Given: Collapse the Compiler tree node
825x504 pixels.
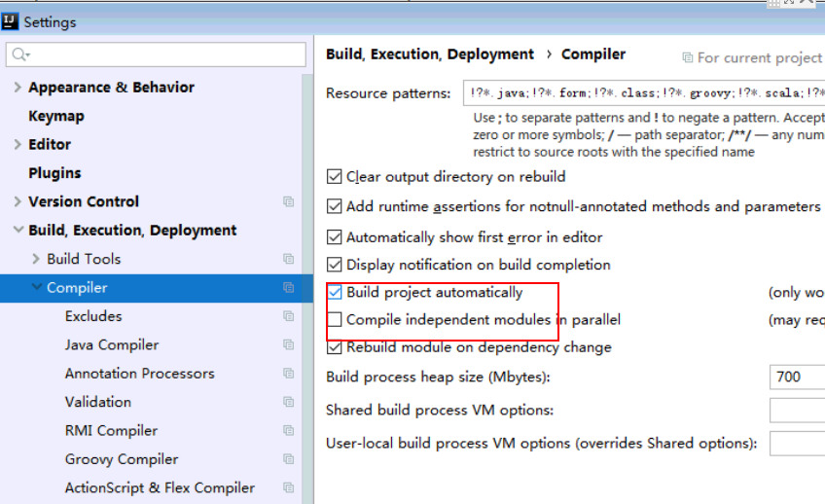Looking at the screenshot, I should [37, 288].
